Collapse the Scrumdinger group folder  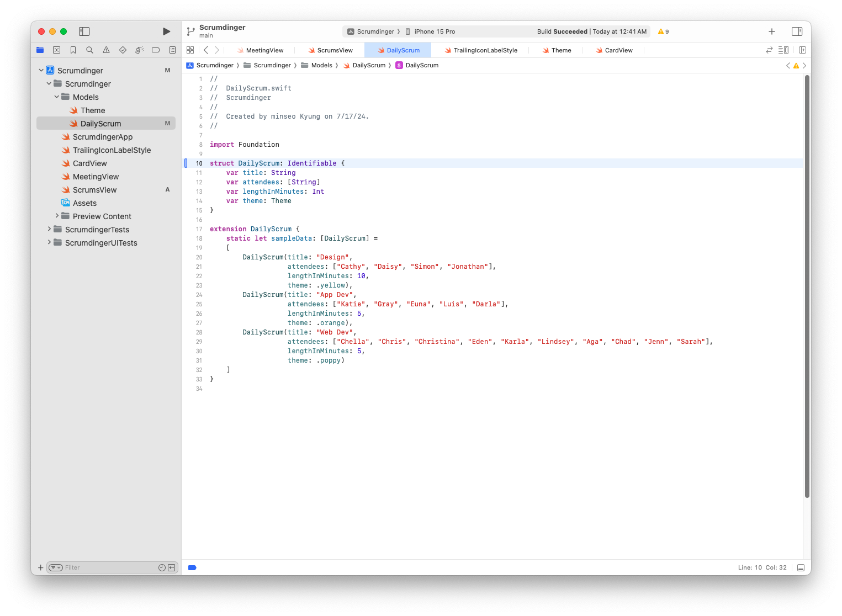click(x=49, y=83)
